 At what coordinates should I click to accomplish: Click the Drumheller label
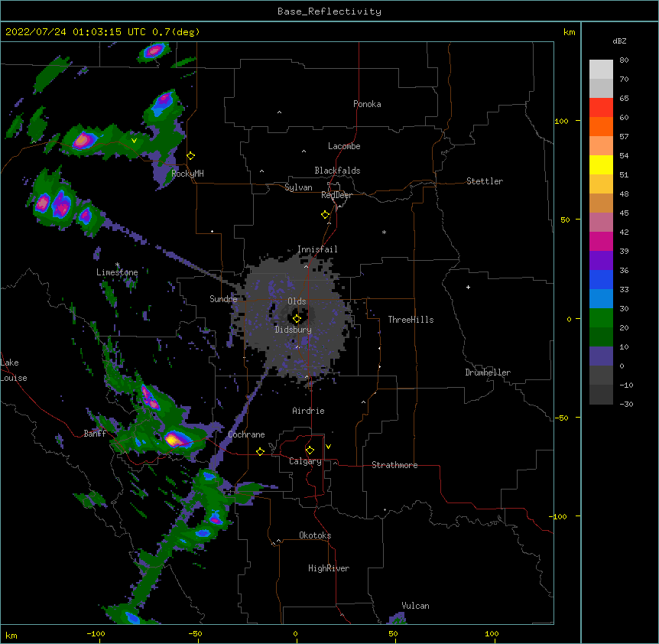[488, 372]
